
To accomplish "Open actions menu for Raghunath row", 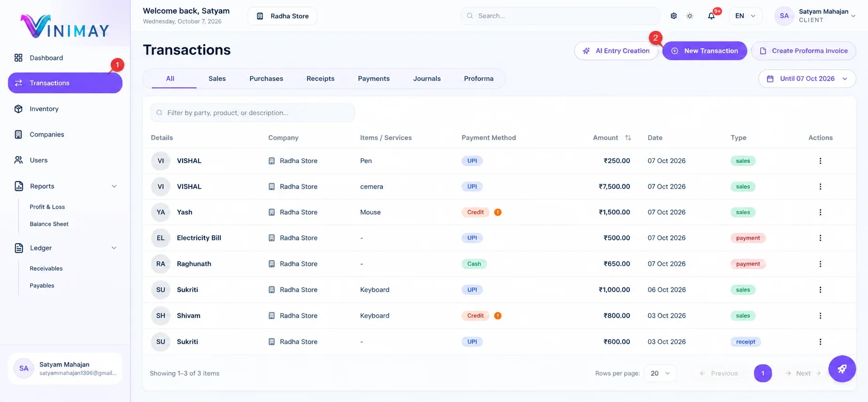I will (820, 264).
